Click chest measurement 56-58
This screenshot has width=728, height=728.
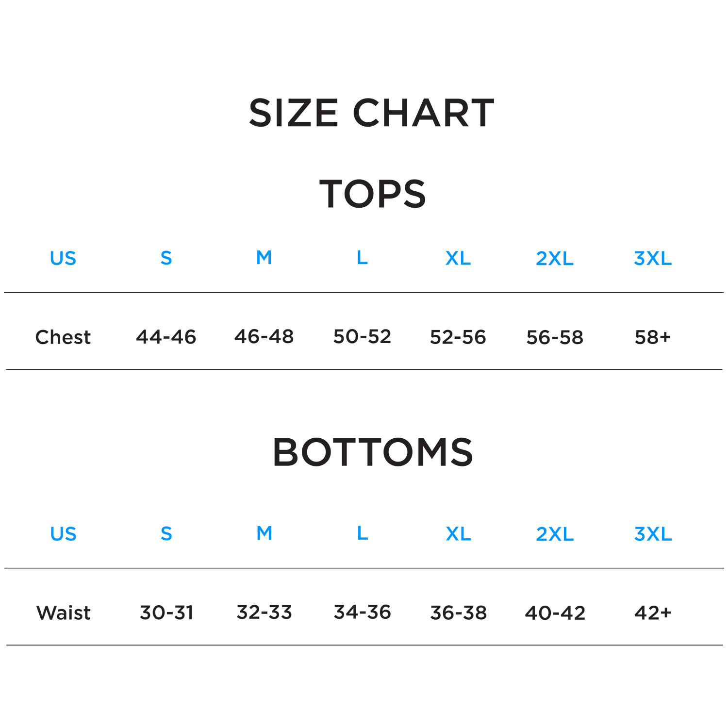[x=555, y=337]
